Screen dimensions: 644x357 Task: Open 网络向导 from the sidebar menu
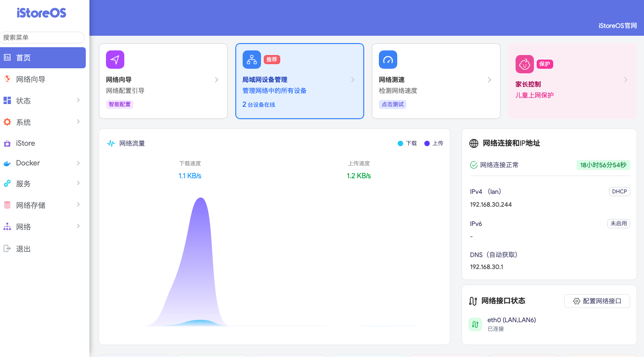pyautogui.click(x=43, y=79)
